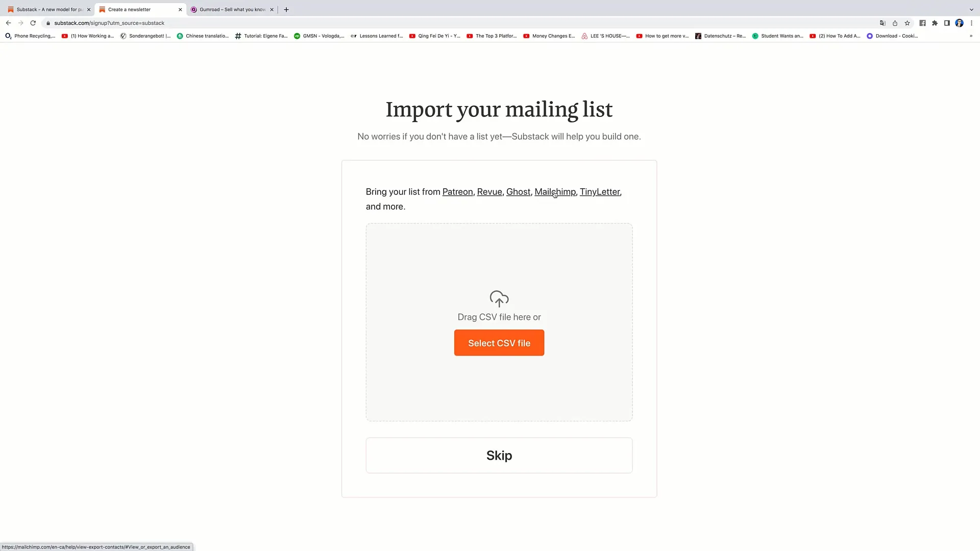This screenshot has width=980, height=551.
Task: Skip the mailing list import step
Action: (499, 456)
